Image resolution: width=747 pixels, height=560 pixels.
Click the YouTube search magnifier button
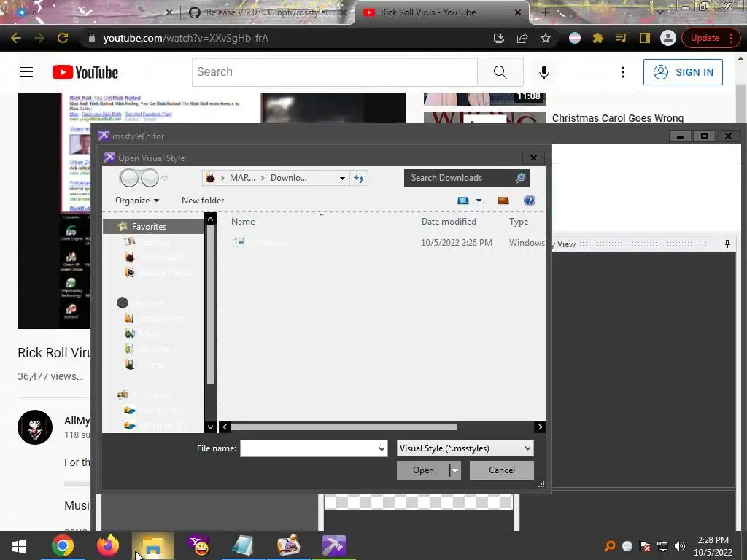pos(500,72)
